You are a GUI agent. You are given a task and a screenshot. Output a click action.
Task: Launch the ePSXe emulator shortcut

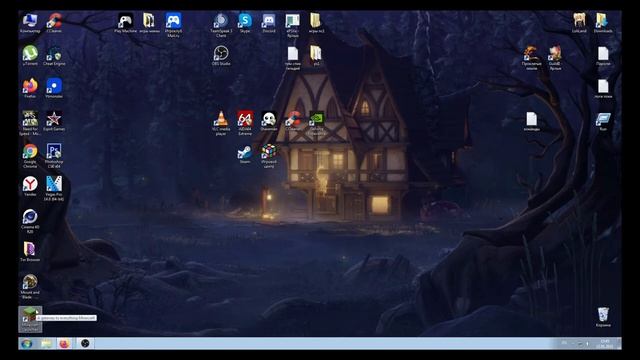[292, 25]
